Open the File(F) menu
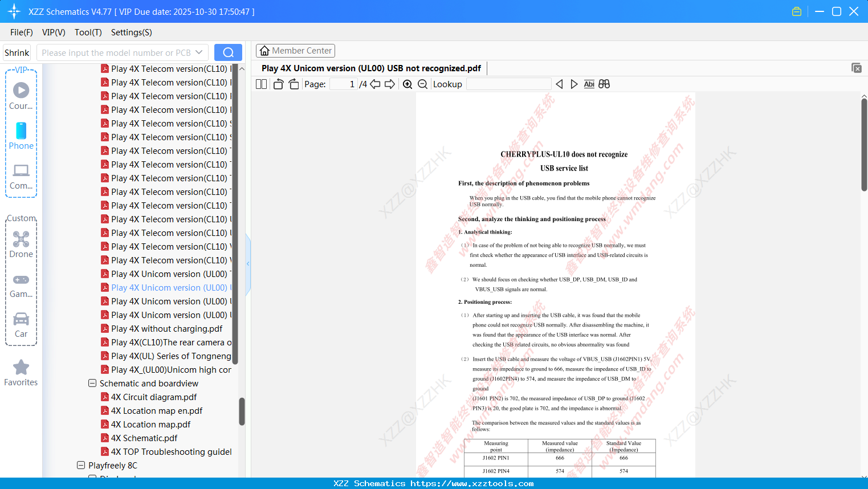The image size is (868, 489). pyautogui.click(x=22, y=32)
